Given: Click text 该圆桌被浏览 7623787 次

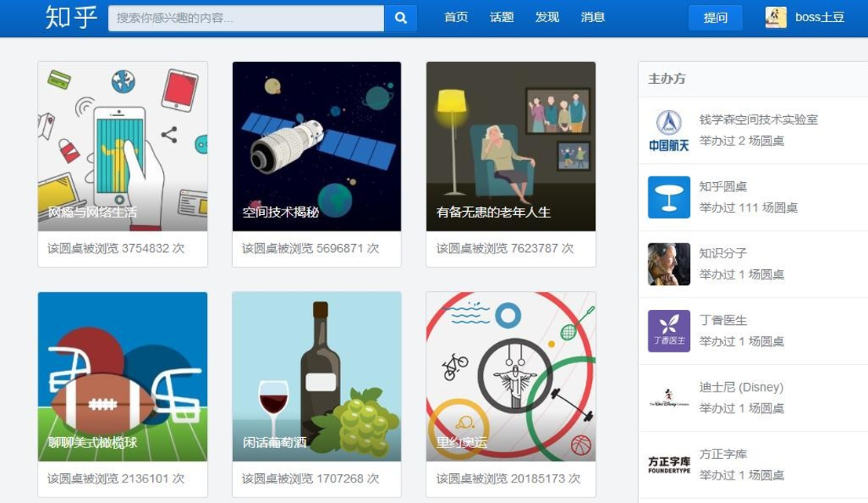Looking at the screenshot, I should pyautogui.click(x=505, y=248).
